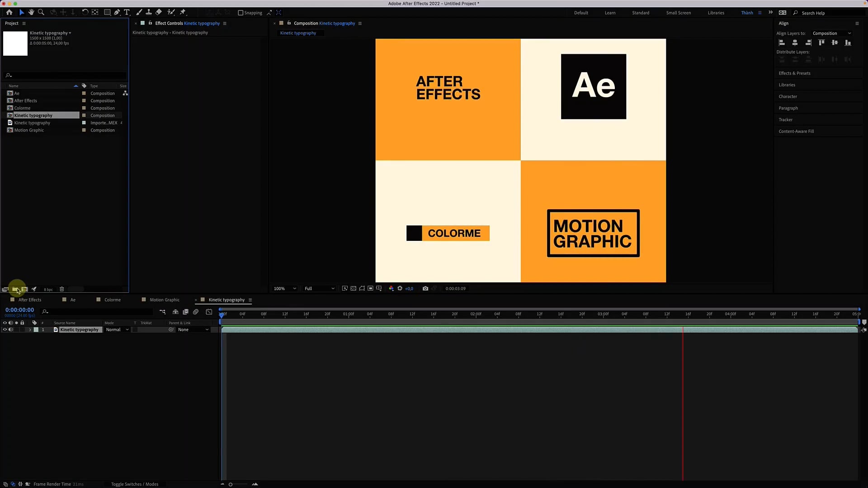
Task: Open the Character panel
Action: click(x=788, y=97)
